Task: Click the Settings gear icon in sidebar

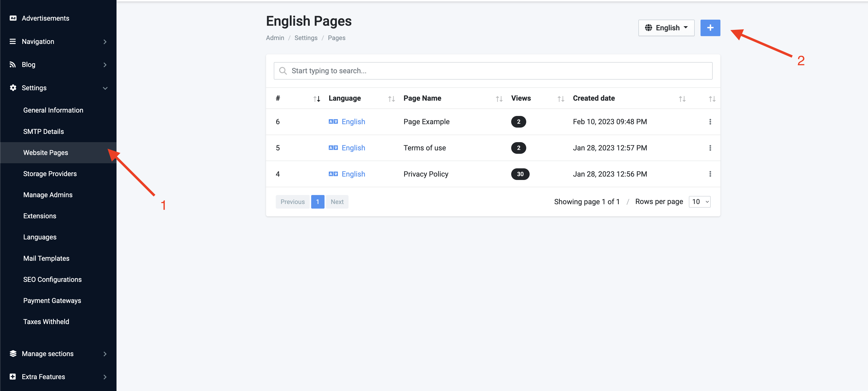Action: click(x=13, y=88)
